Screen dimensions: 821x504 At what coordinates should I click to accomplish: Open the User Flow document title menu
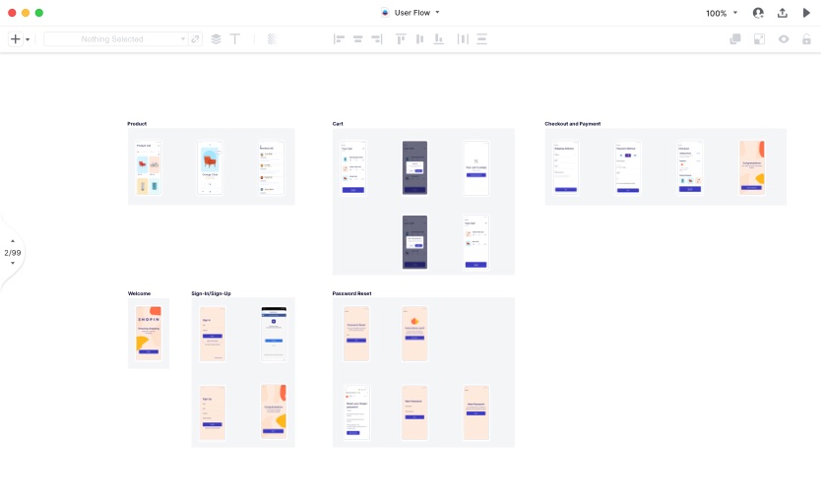[x=410, y=13]
